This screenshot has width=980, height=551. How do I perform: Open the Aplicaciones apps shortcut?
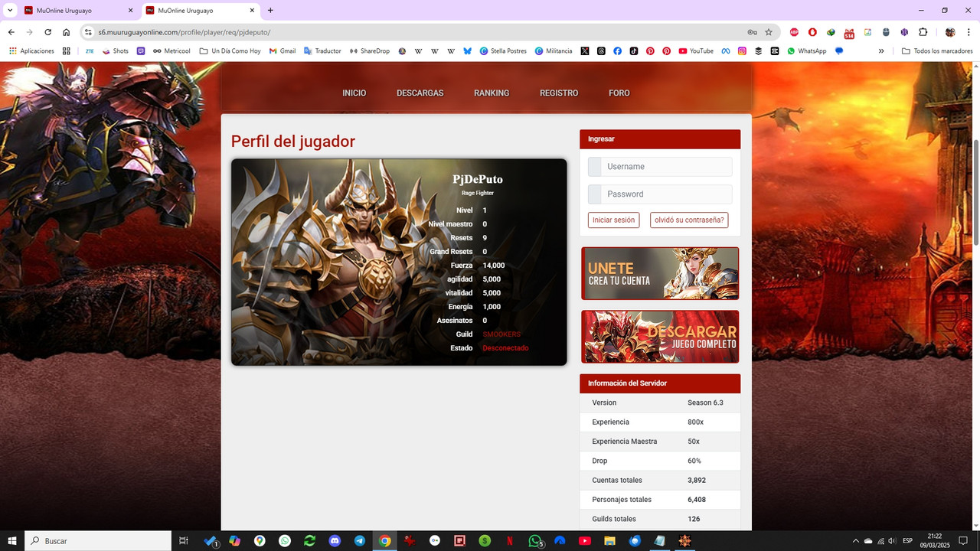click(31, 51)
